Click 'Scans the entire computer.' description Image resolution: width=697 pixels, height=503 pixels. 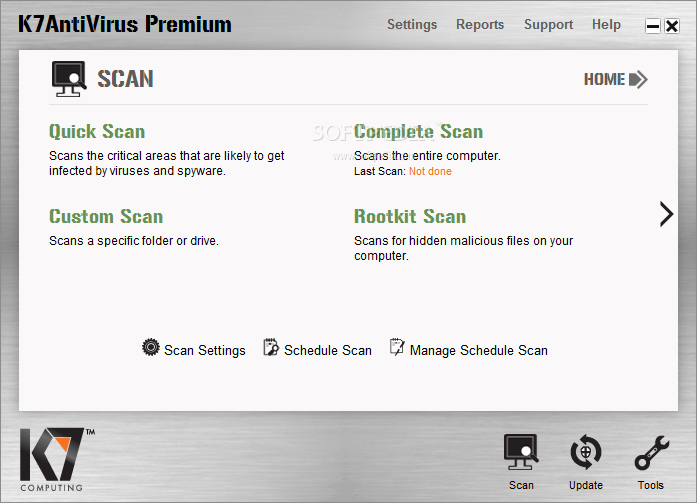pyautogui.click(x=427, y=156)
